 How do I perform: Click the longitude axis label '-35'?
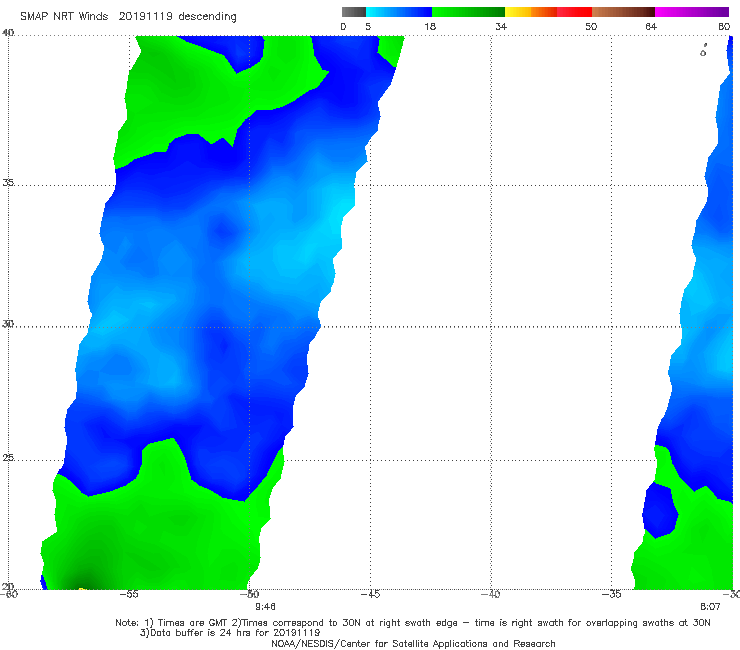pyautogui.click(x=611, y=594)
